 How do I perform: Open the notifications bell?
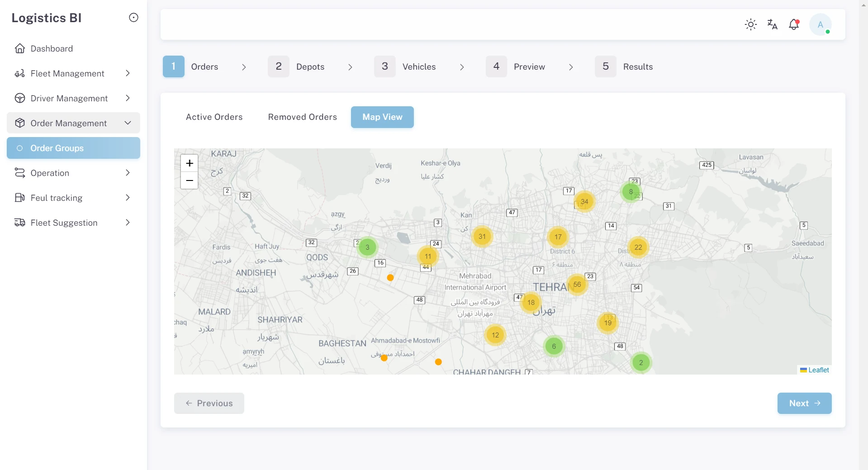(x=794, y=24)
